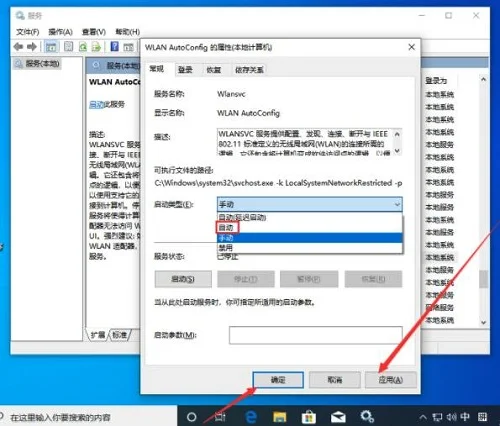Open Task View on the taskbar
500x426 pixels.
220,417
